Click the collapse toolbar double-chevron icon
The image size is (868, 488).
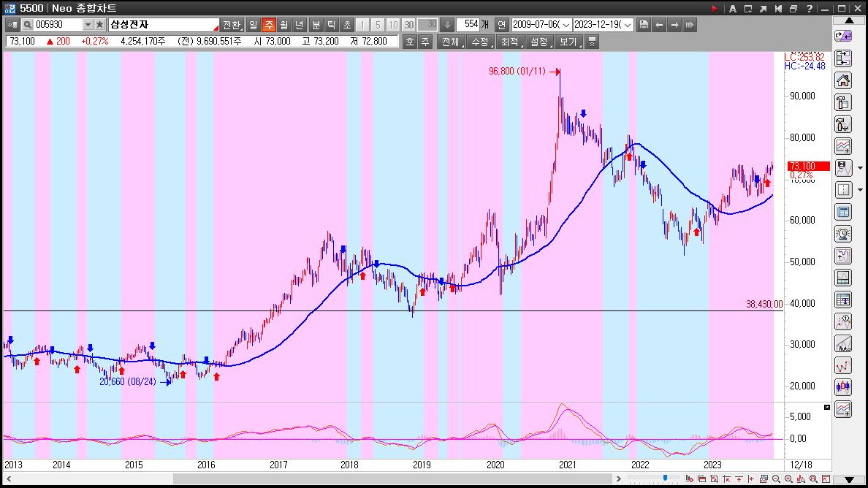[593, 42]
